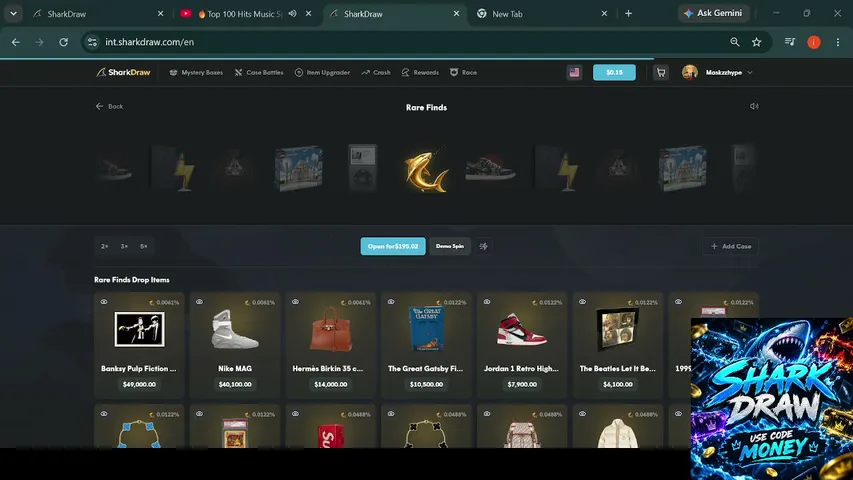
Task: Click the golden shark in the spin reel
Action: point(426,170)
